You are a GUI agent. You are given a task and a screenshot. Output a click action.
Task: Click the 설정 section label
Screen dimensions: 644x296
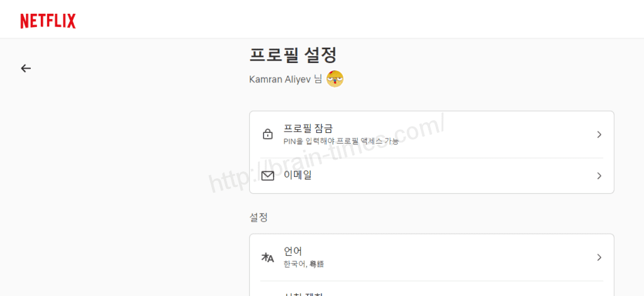pos(258,217)
